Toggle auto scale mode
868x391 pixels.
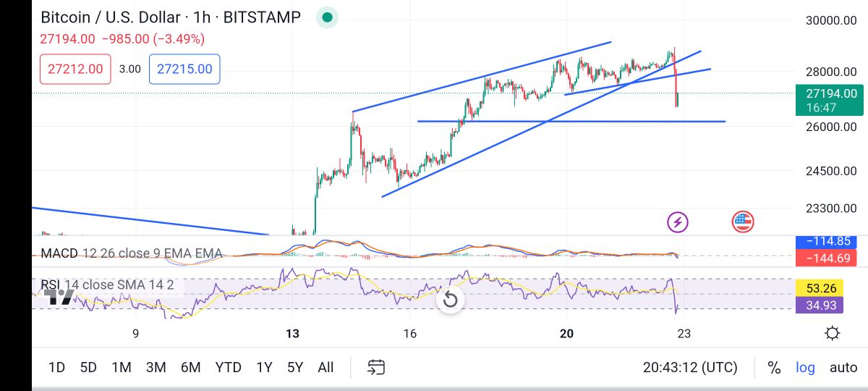click(843, 368)
